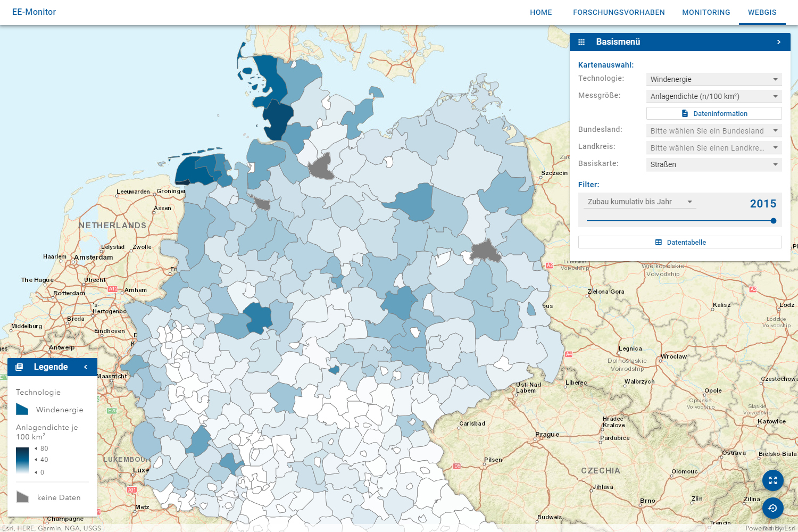Open the Forschungsvorhaben navigation item

tap(619, 12)
